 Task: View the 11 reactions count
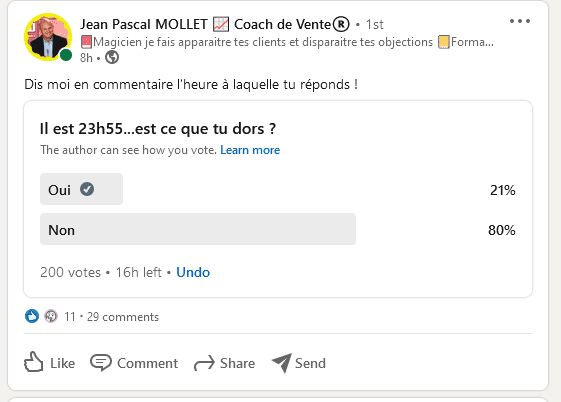click(70, 317)
